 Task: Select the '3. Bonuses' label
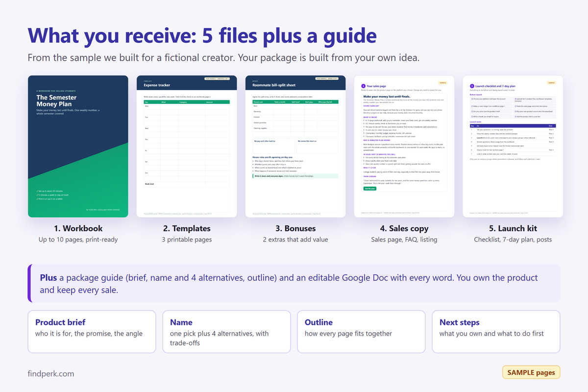(295, 228)
